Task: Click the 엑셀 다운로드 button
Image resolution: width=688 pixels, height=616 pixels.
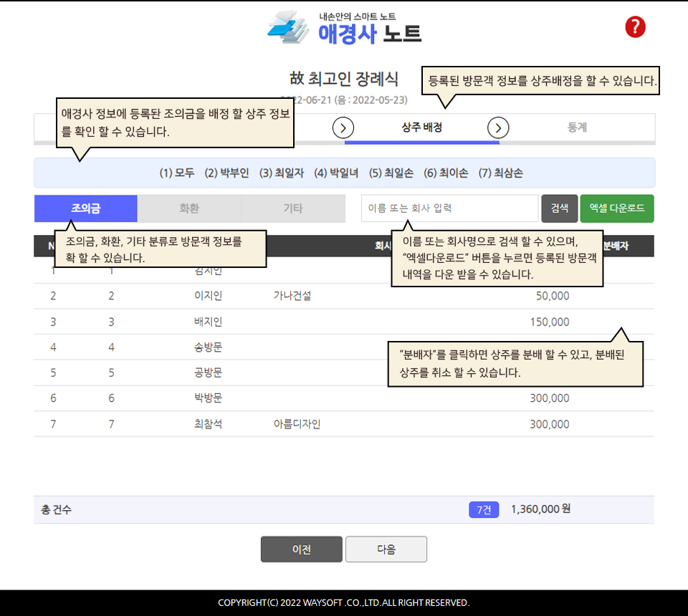Action: (x=616, y=208)
